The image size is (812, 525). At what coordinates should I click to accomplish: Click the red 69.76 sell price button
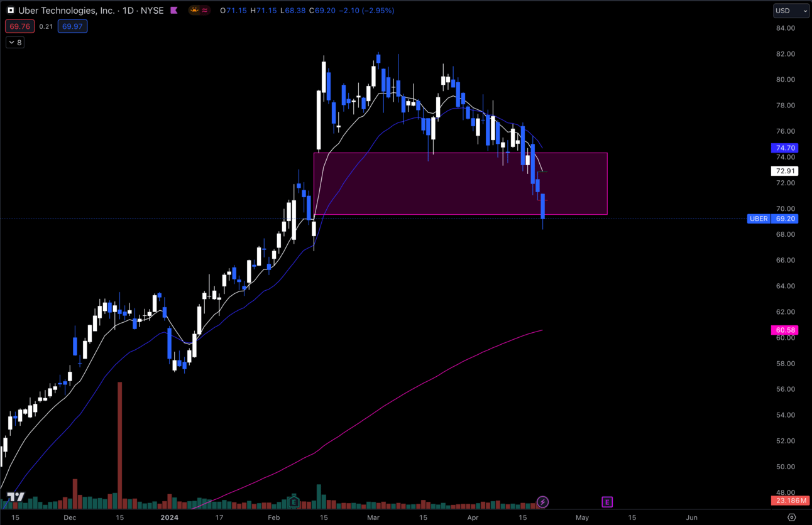(20, 26)
